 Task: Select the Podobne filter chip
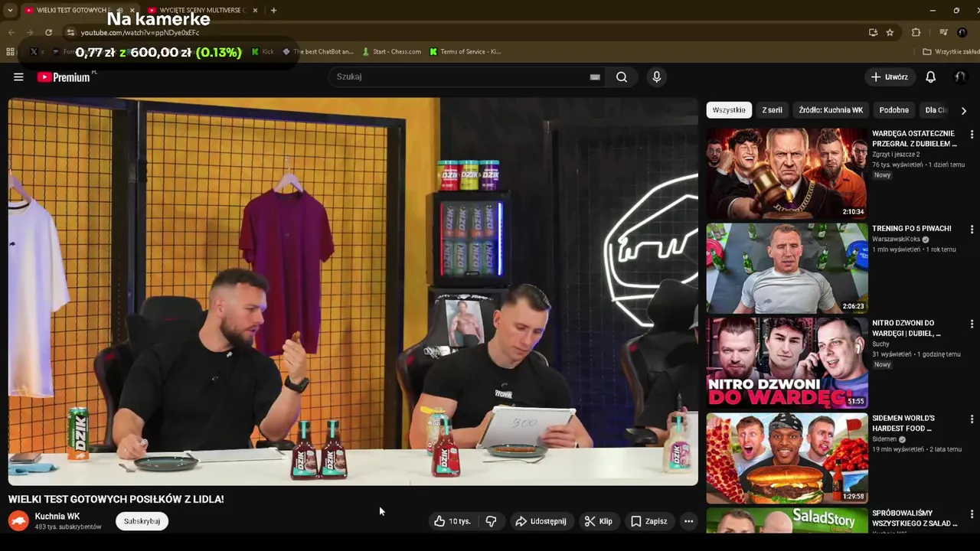[x=893, y=110]
